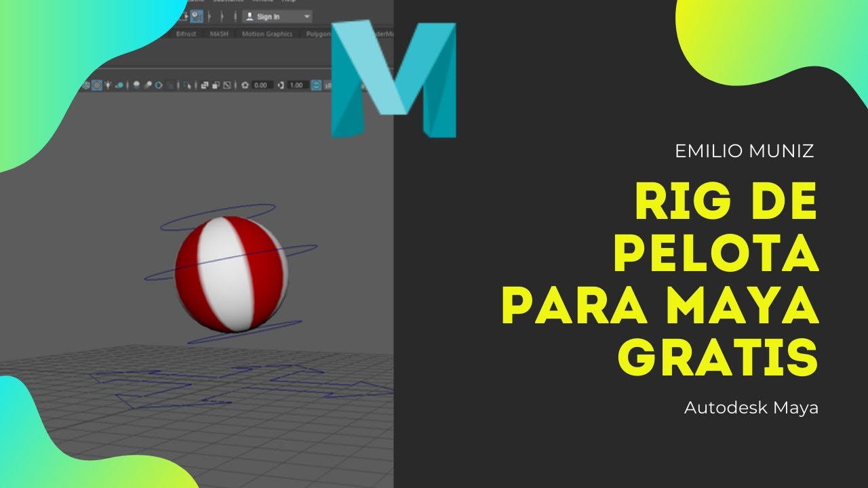868x488 pixels.
Task: Click the Exposure value field 0.00
Action: pyautogui.click(x=262, y=85)
